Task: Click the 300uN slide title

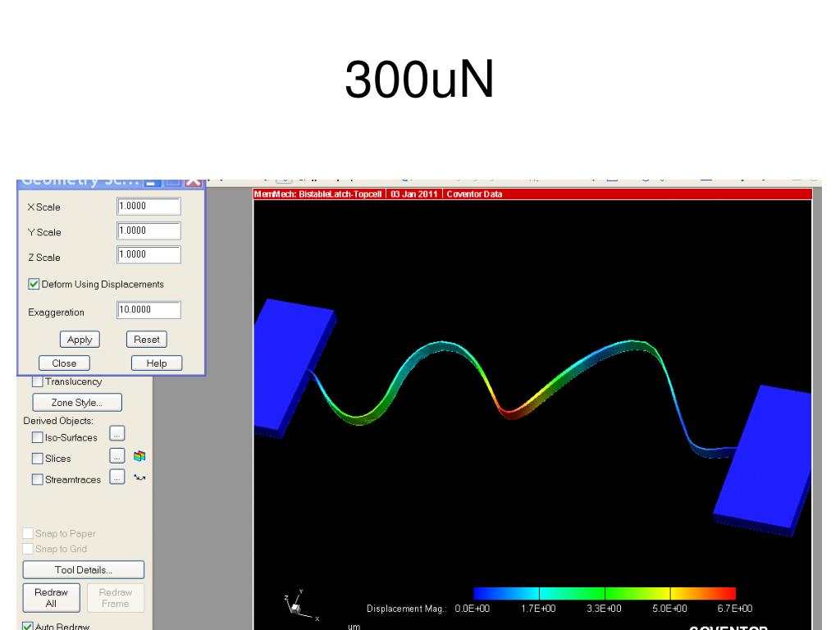Action: tap(419, 80)
